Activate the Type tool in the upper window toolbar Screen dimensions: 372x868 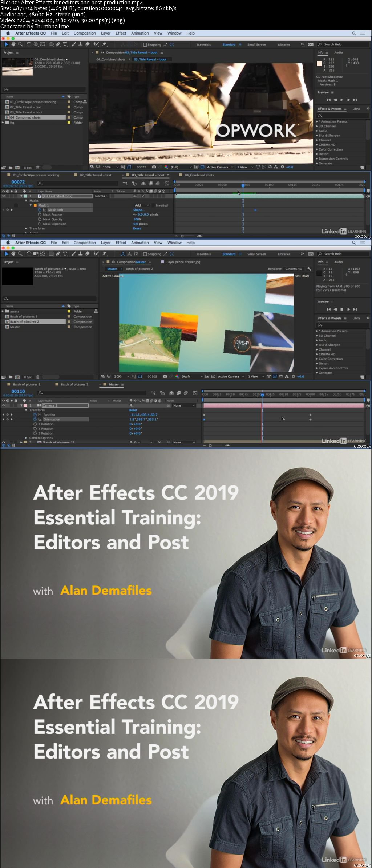(65, 44)
